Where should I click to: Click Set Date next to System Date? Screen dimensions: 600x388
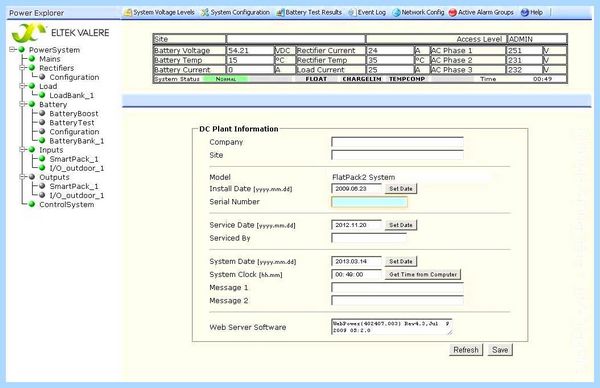pyautogui.click(x=401, y=261)
